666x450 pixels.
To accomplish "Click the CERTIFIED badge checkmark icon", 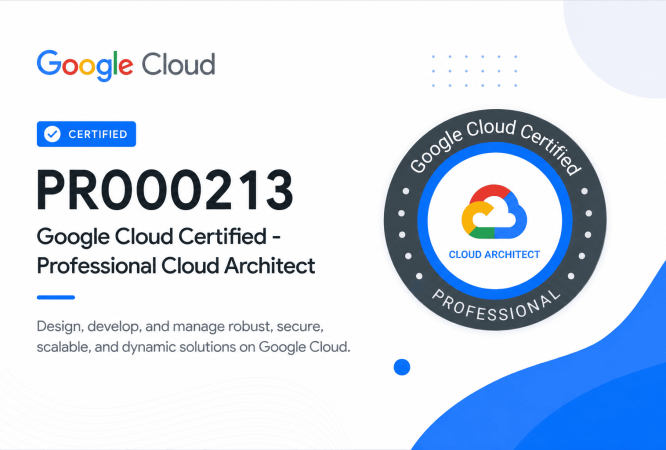I will pyautogui.click(x=52, y=134).
